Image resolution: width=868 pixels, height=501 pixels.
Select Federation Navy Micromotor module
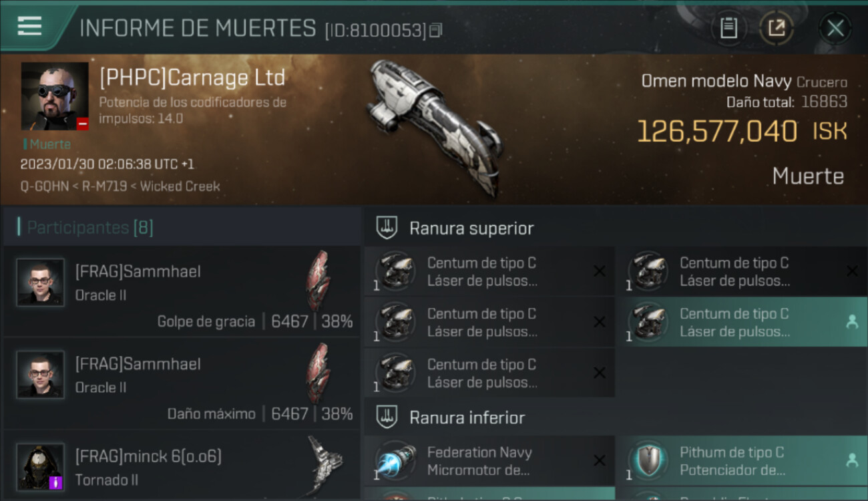(489, 460)
